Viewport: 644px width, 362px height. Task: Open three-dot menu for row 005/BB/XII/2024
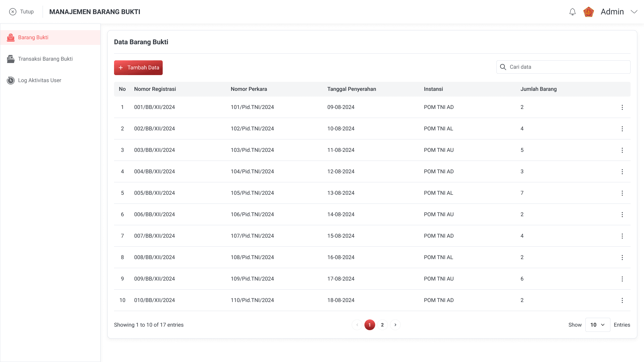tap(622, 193)
